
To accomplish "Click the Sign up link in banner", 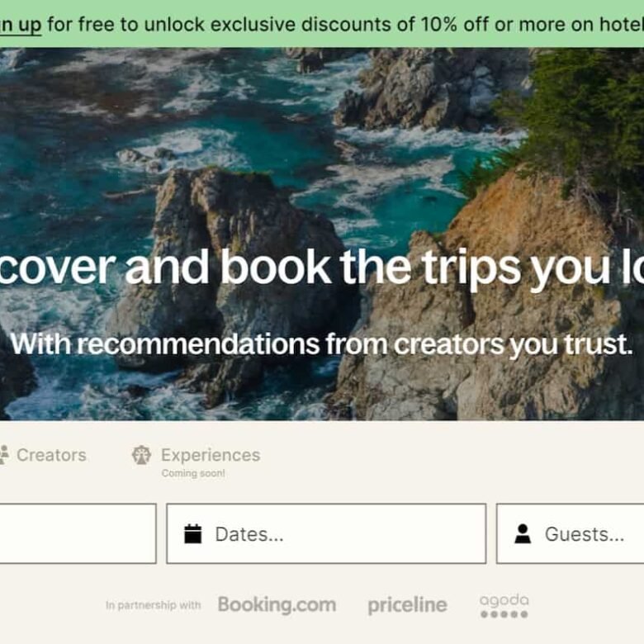I will coord(21,25).
